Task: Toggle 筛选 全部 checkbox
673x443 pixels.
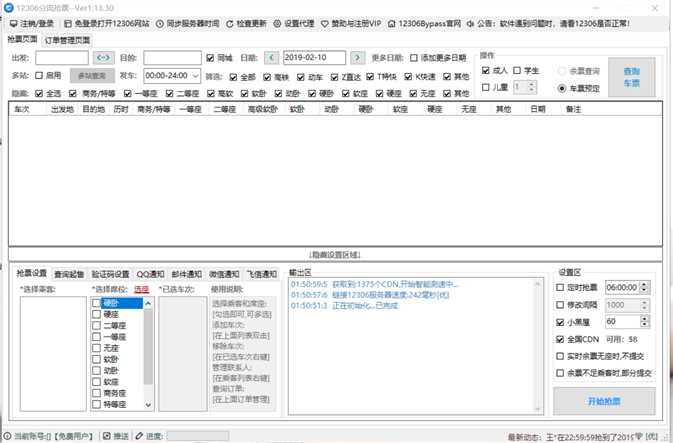Action: point(233,77)
